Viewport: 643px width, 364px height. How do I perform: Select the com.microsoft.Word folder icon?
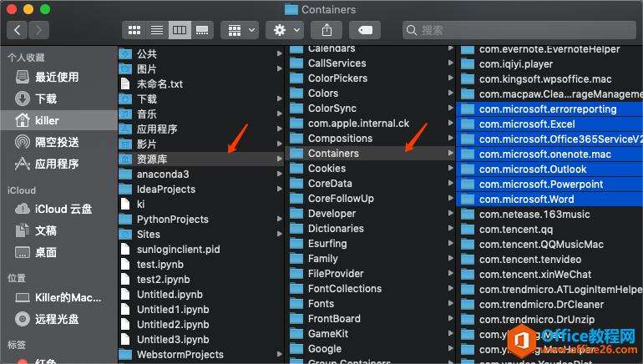tap(468, 200)
